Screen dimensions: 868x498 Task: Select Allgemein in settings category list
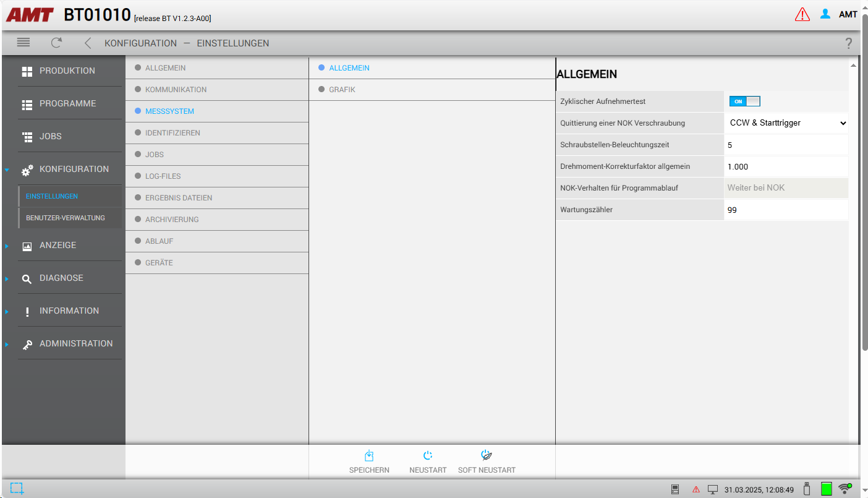[x=217, y=68]
